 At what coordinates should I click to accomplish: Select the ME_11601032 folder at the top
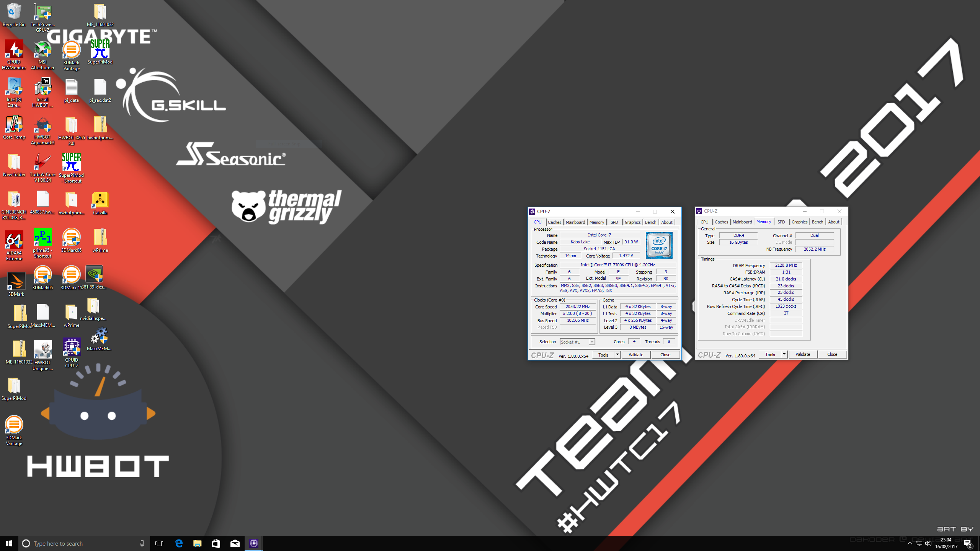pyautogui.click(x=100, y=15)
